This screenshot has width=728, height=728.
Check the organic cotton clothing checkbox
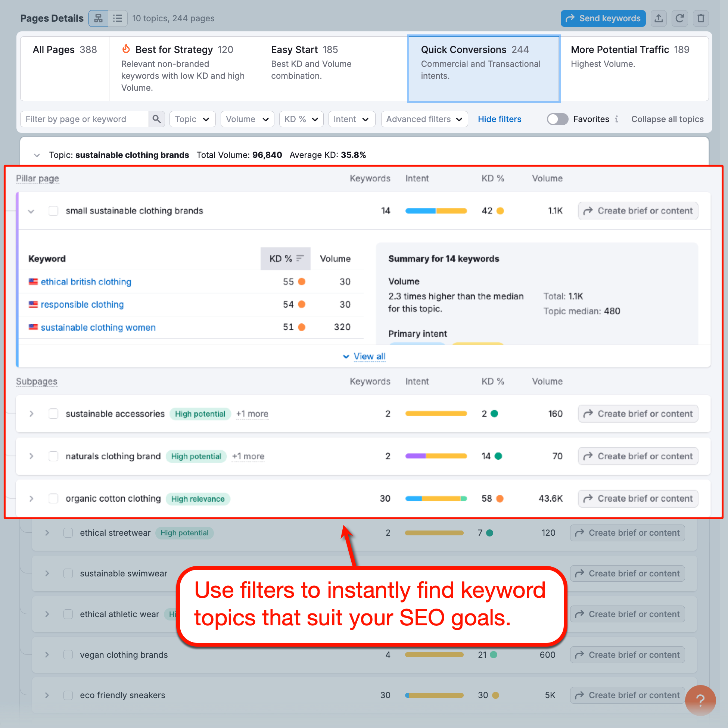point(53,498)
